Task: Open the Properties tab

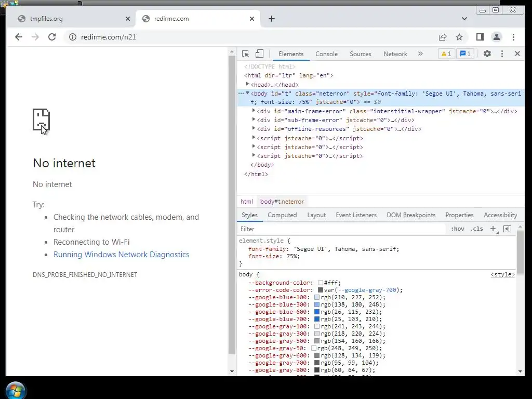Action: (x=459, y=215)
